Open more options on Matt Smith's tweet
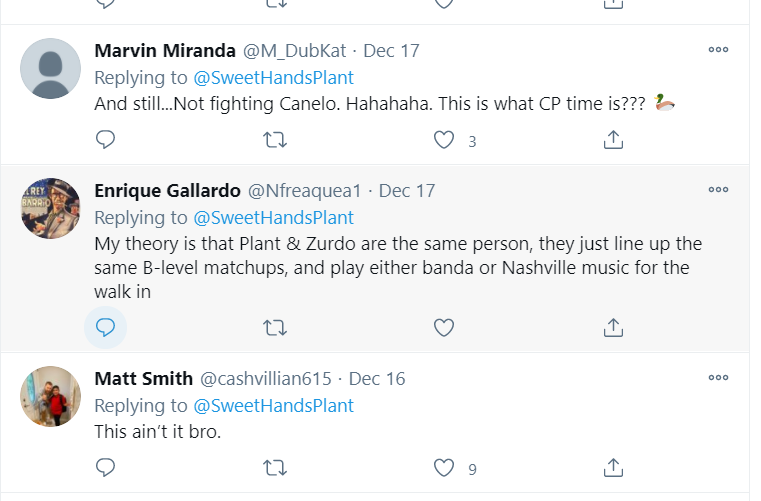The width and height of the screenshot is (761, 501). 718,378
